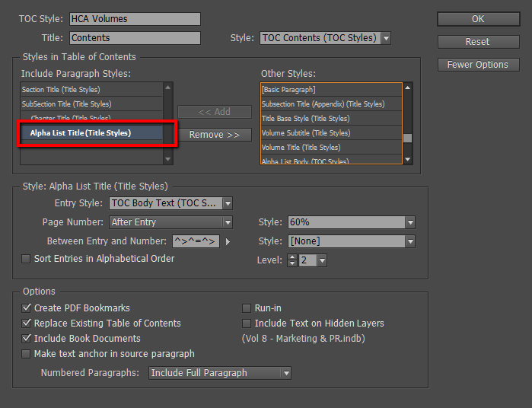This screenshot has width=532, height=408.
Task: Select Volume Subtitle in Other Styles
Action: [x=331, y=132]
